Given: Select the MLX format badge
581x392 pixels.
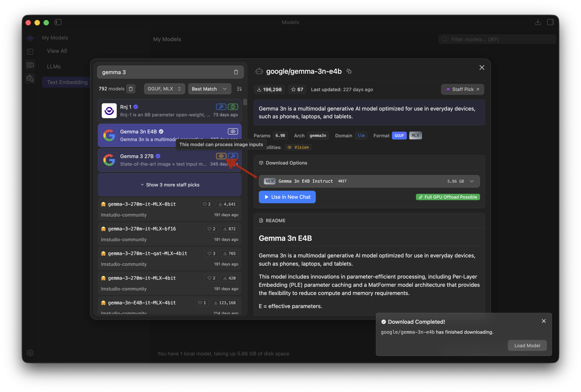Looking at the screenshot, I should tap(415, 136).
